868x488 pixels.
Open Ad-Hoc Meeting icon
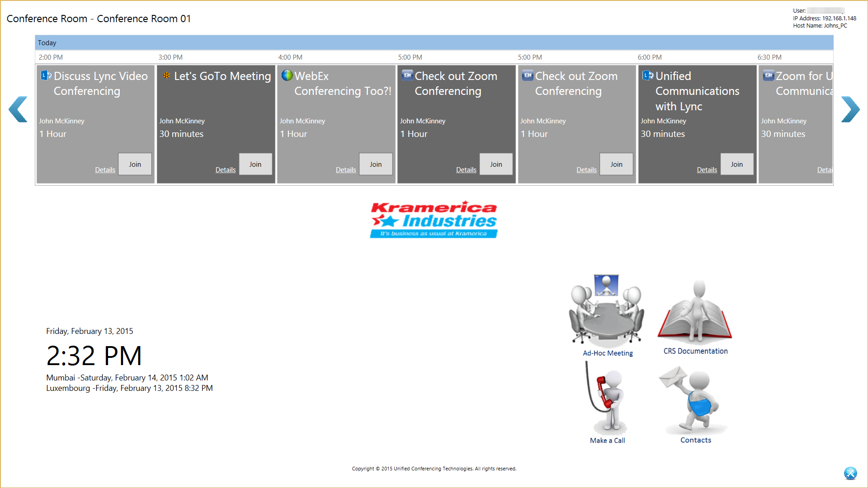(607, 310)
